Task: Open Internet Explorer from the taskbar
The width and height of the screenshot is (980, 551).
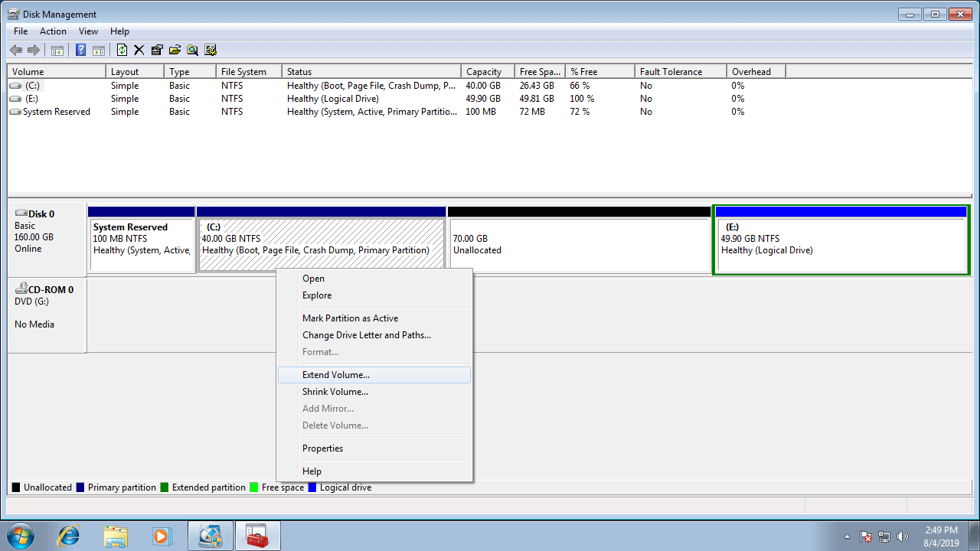Action: tap(68, 536)
